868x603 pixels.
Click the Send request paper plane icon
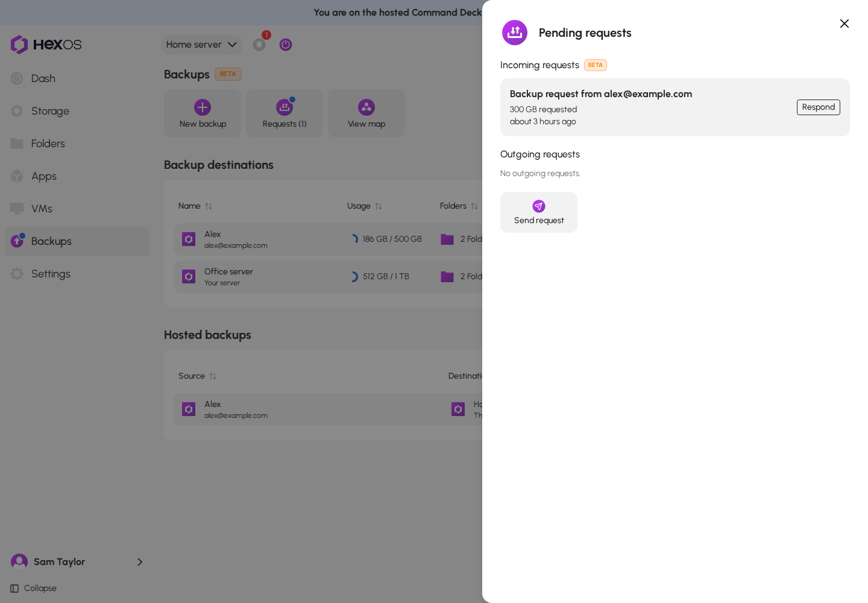539,206
